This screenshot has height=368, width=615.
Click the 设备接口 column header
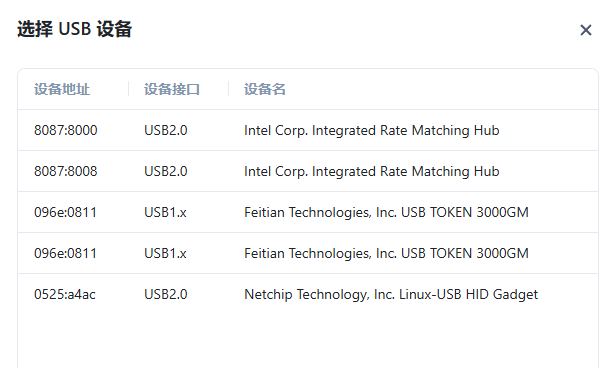[x=172, y=89]
